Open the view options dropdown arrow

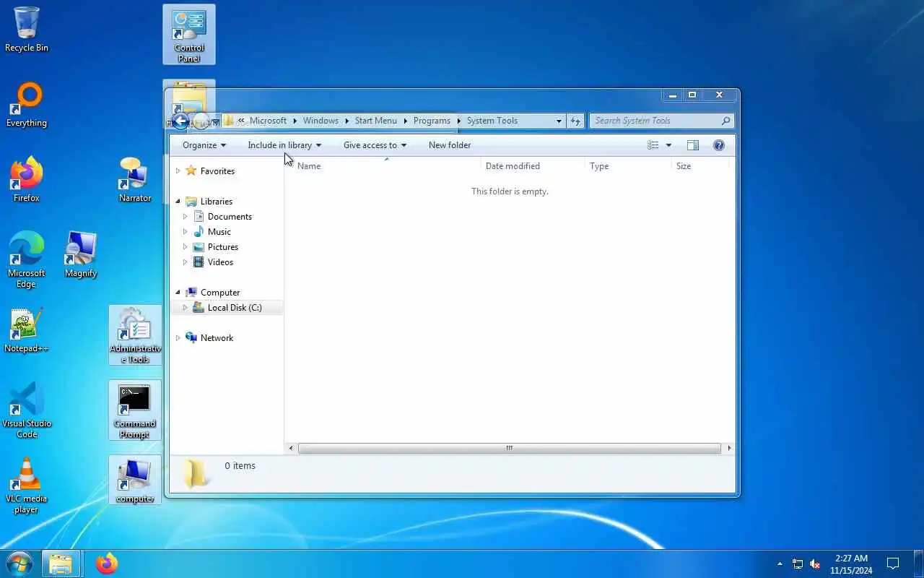click(x=668, y=145)
